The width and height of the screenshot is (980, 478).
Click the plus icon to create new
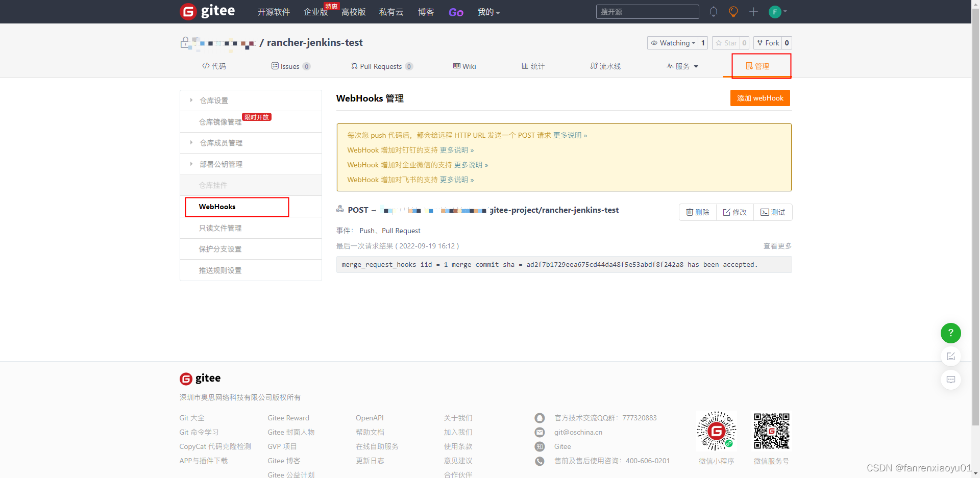(x=753, y=12)
